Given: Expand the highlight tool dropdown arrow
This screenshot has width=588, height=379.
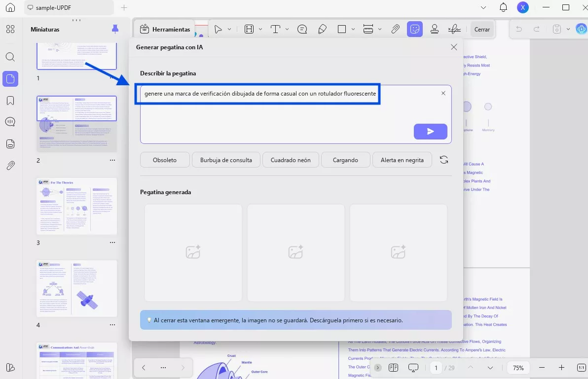Looking at the screenshot, I should click(260, 29).
